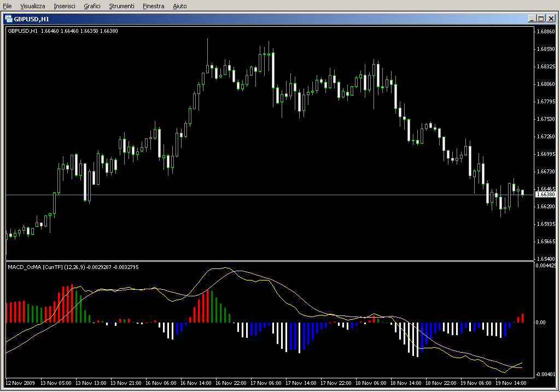Image resolution: width=560 pixels, height=392 pixels.
Task: Click the 19 Nov 14:00 time label
Action: 511,383
